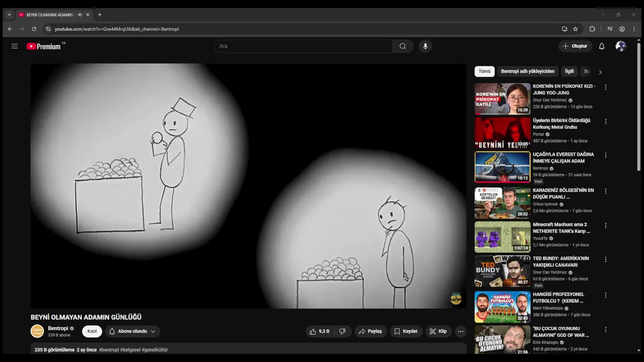Open account avatar menu

pyautogui.click(x=621, y=46)
